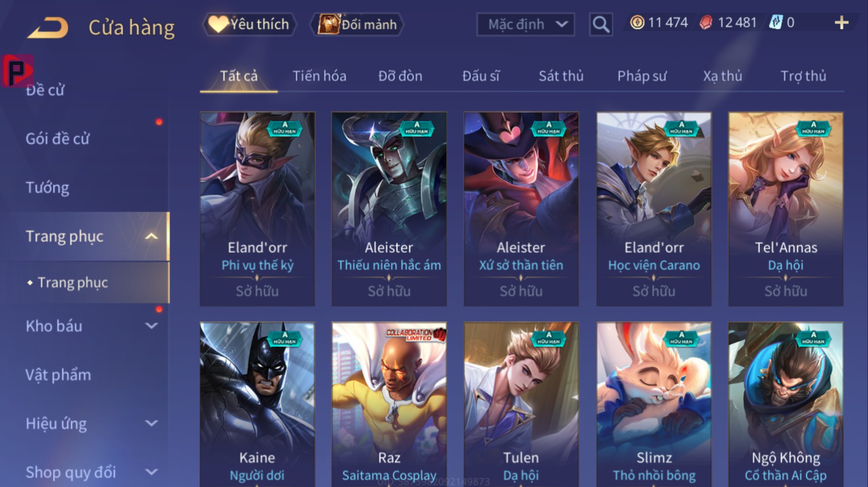Viewport: 868px width, 487px height.
Task: Go to Gói đề cử menu
Action: (57, 139)
